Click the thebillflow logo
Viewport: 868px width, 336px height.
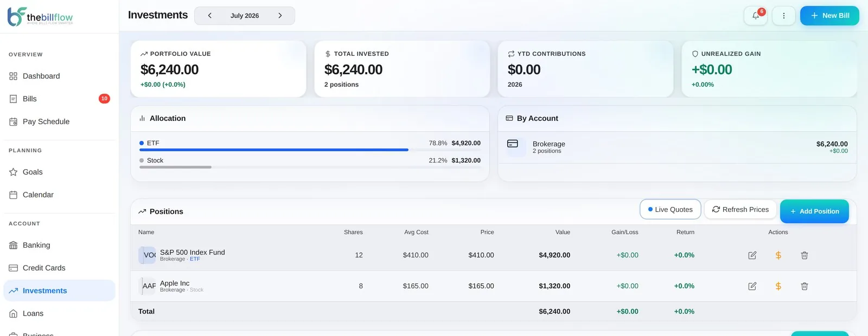(40, 16)
